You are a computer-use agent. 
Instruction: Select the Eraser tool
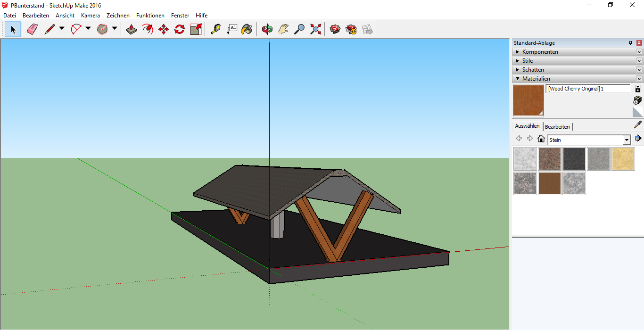tap(32, 30)
